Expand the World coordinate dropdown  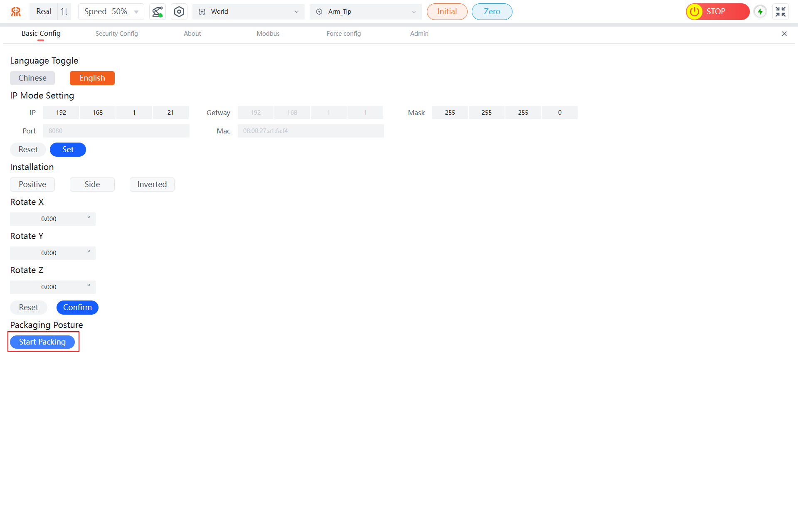tap(248, 12)
